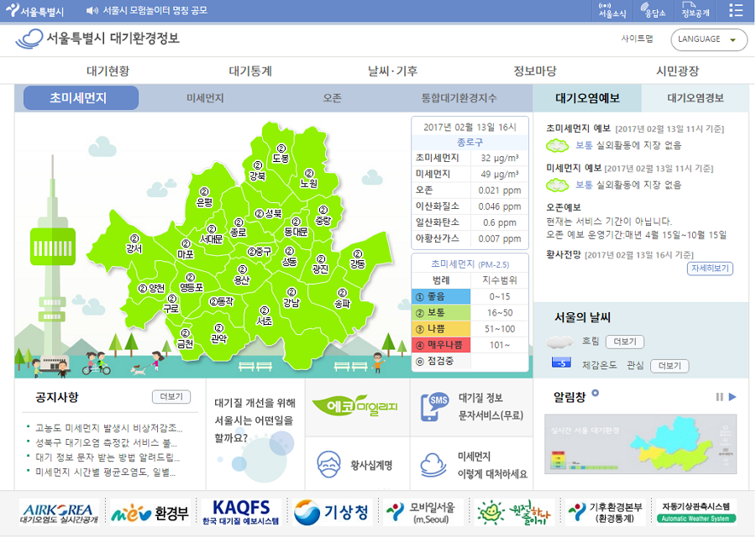Open the 서울소식 broadcast icon
This screenshot has height=538, width=756.
pyautogui.click(x=612, y=10)
